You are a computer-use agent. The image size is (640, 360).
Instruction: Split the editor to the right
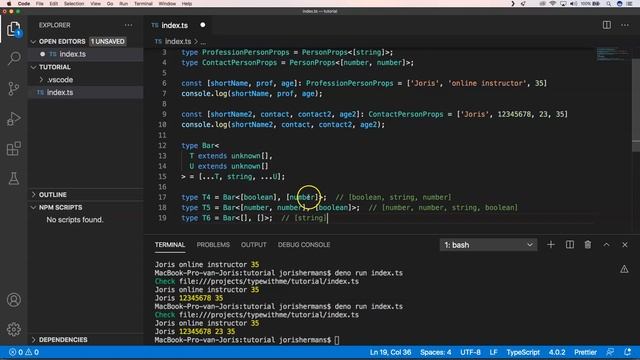tap(607, 25)
